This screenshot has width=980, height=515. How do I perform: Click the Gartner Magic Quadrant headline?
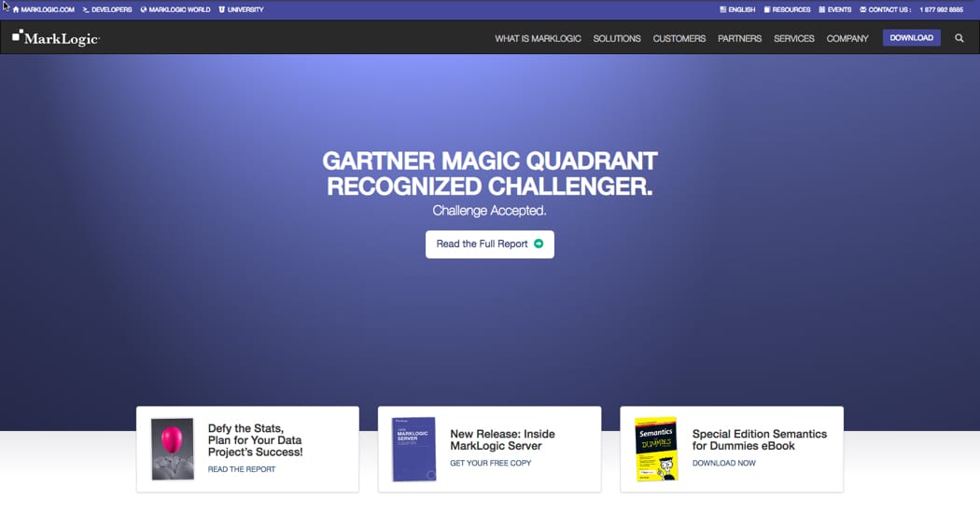pyautogui.click(x=489, y=174)
